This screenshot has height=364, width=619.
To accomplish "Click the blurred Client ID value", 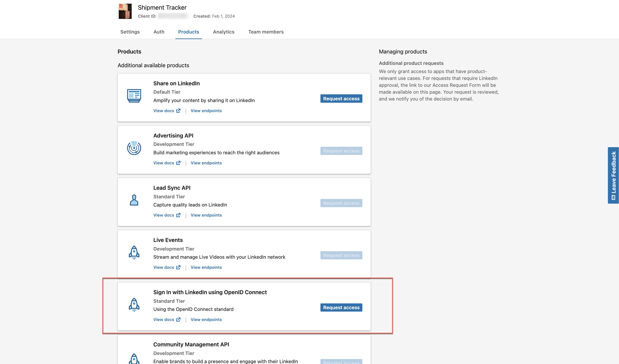I will [x=173, y=16].
